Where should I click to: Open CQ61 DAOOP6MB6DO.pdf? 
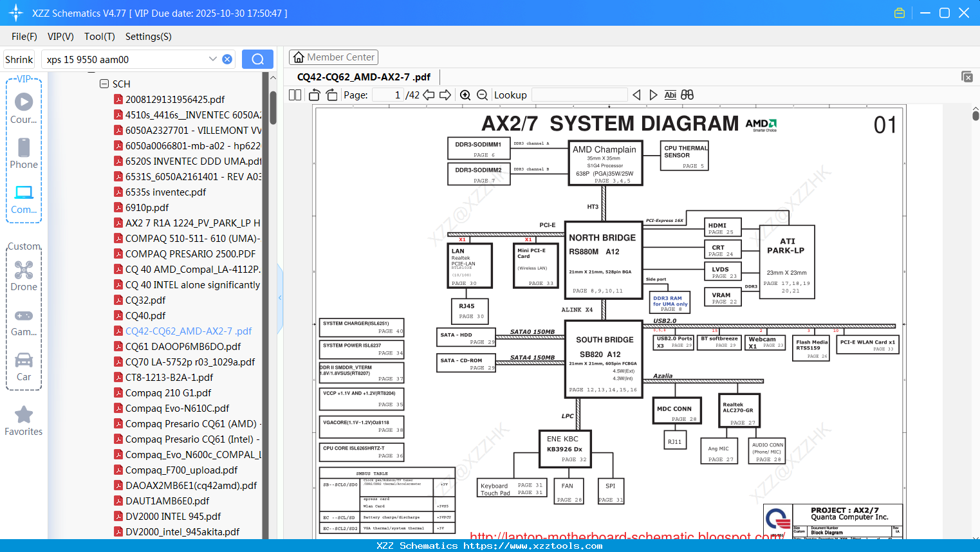coord(183,346)
